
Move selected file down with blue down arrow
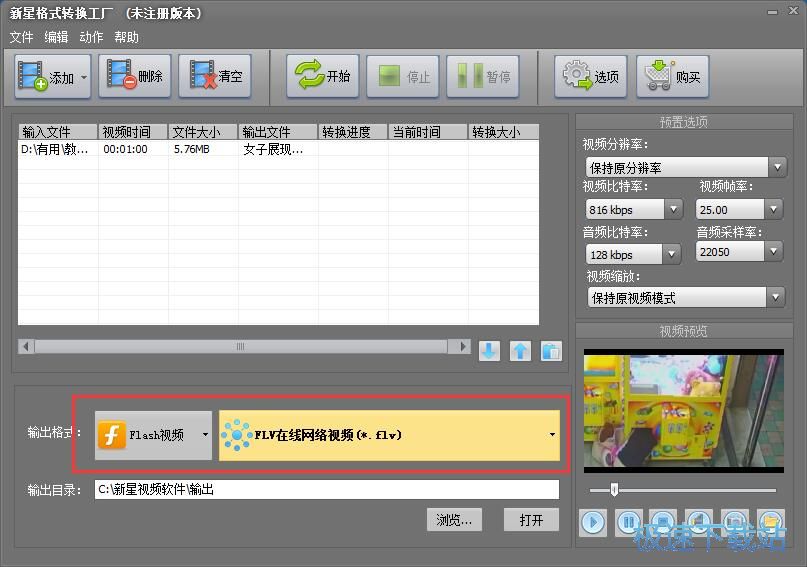tap(489, 351)
